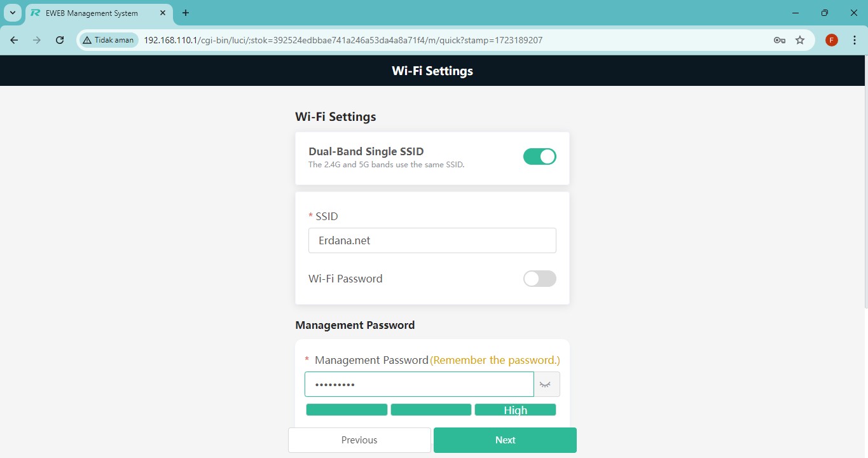The width and height of the screenshot is (868, 458).
Task: Reload the page with the refresh icon
Action: coord(60,40)
